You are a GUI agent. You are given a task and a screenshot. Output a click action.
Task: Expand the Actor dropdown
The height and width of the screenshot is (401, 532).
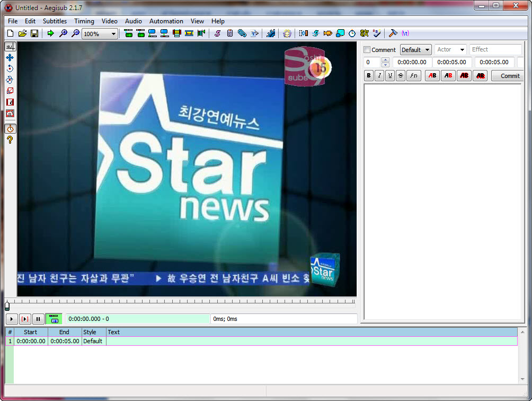point(462,49)
